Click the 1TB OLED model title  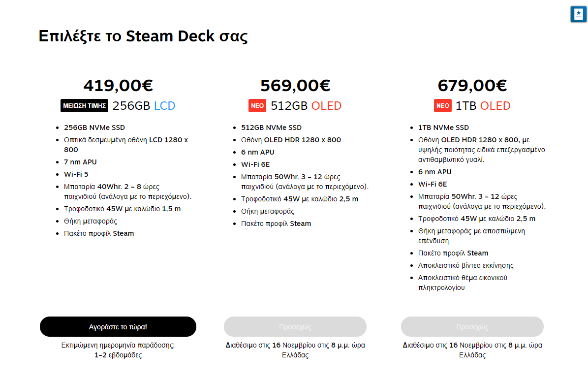coord(483,106)
